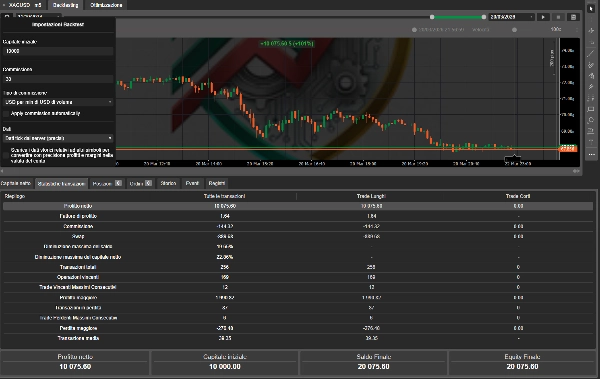Enable Apply commission automatically checkbox
The image size is (600, 379).
click(6, 114)
